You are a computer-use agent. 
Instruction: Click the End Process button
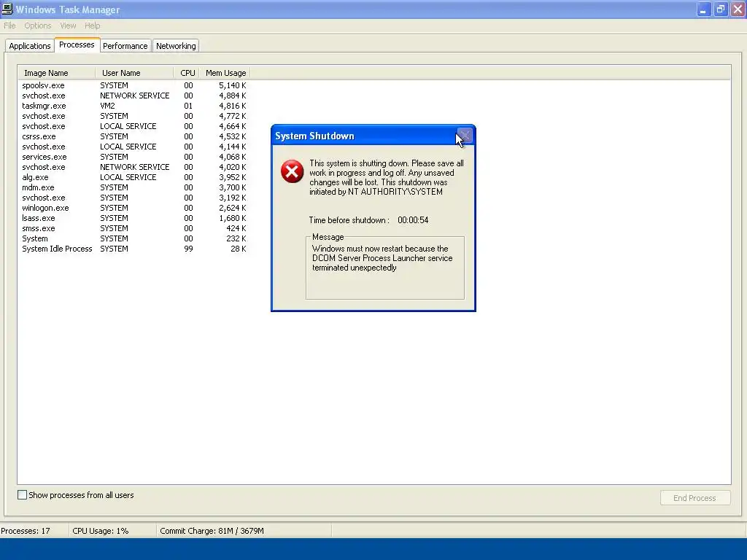[695, 497]
